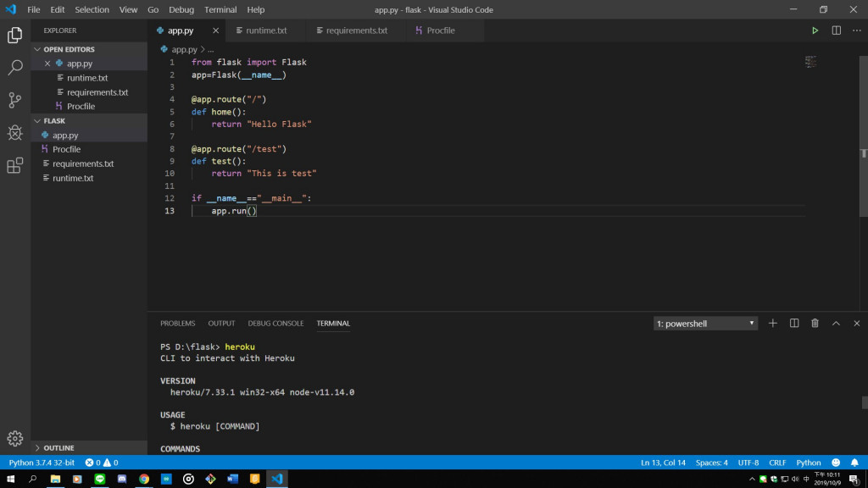868x488 pixels.
Task: Close app.py in Open Editors list
Action: [x=47, y=64]
